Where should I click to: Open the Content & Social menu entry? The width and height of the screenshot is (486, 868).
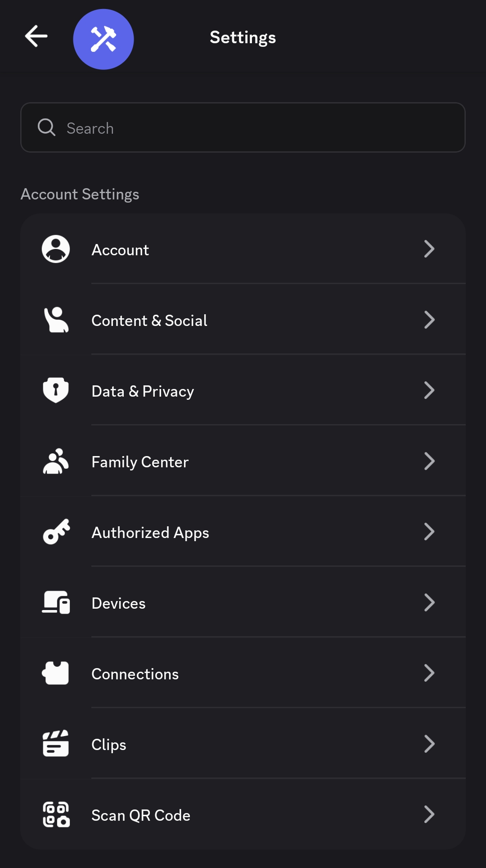pos(243,320)
